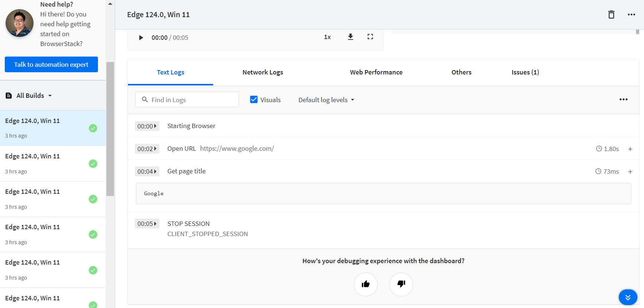The image size is (644, 308).
Task: Open the All Builds dropdown
Action: (29, 96)
